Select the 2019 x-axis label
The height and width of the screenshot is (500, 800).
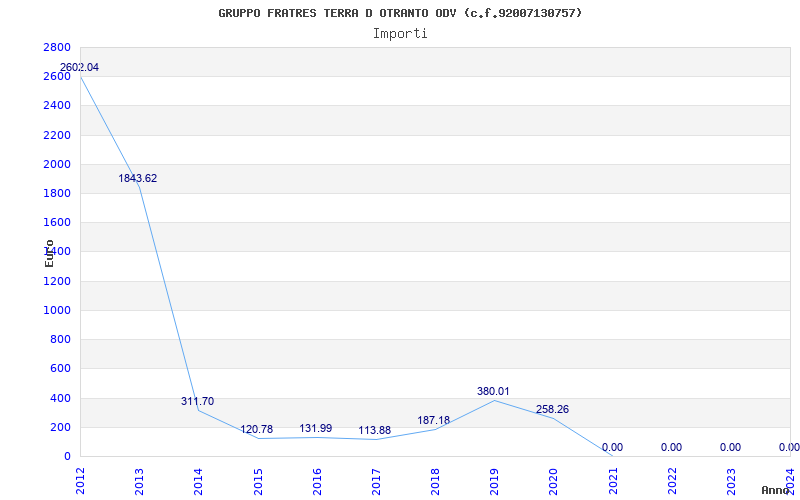(494, 481)
